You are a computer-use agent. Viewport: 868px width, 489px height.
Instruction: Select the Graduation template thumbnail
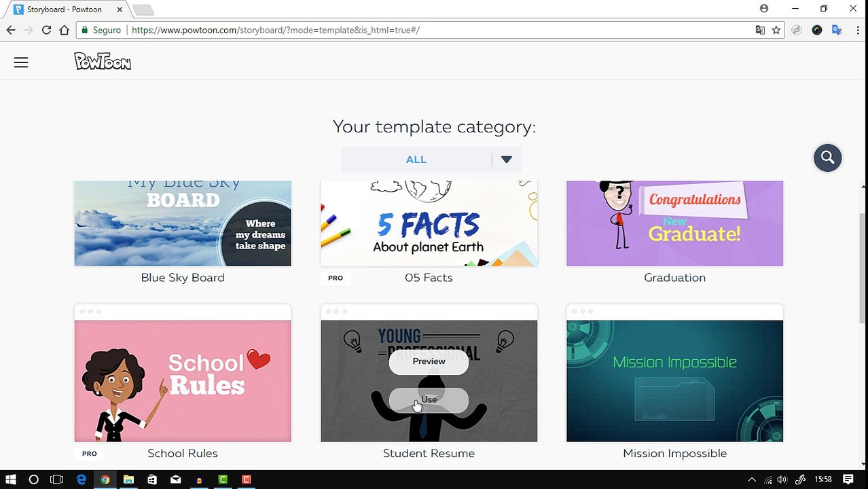pyautogui.click(x=674, y=223)
